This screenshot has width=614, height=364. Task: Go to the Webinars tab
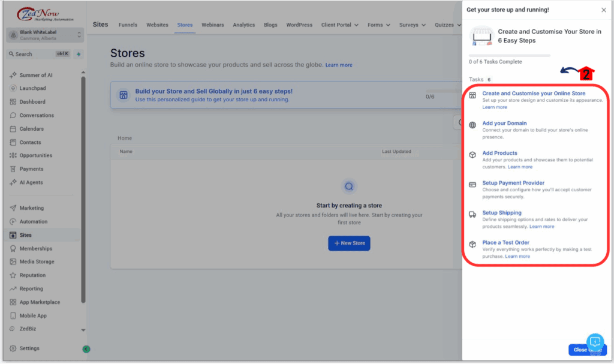click(x=213, y=25)
